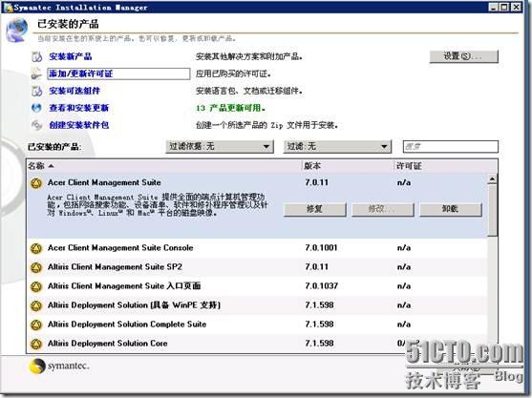This screenshot has height=398, width=532.
Task: Click version 7.0.1037 cell
Action: tap(321, 286)
